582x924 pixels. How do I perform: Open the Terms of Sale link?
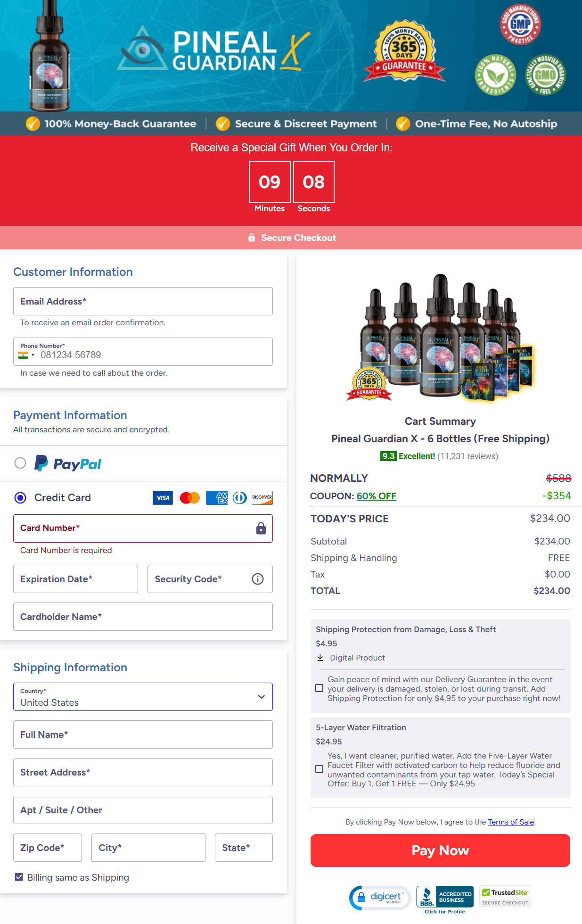[511, 822]
